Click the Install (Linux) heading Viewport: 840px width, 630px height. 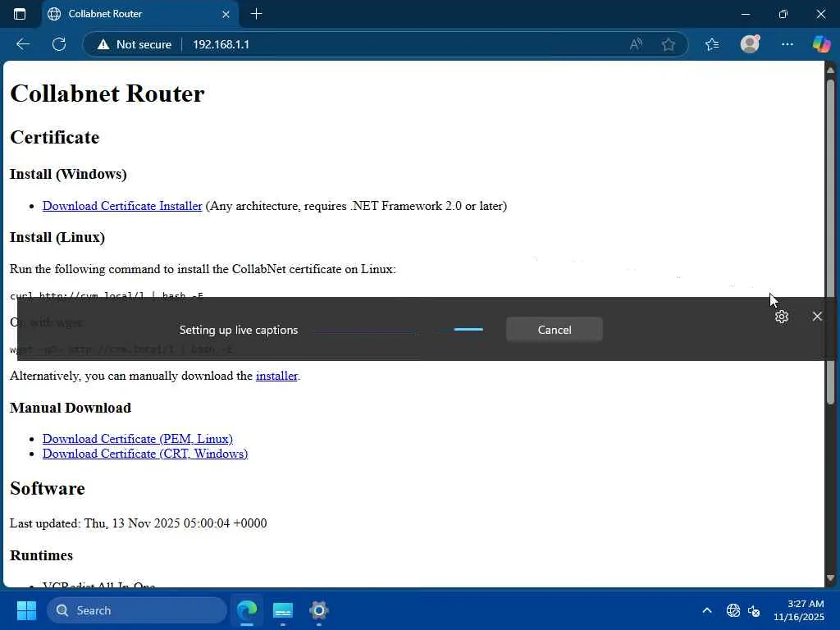click(57, 237)
